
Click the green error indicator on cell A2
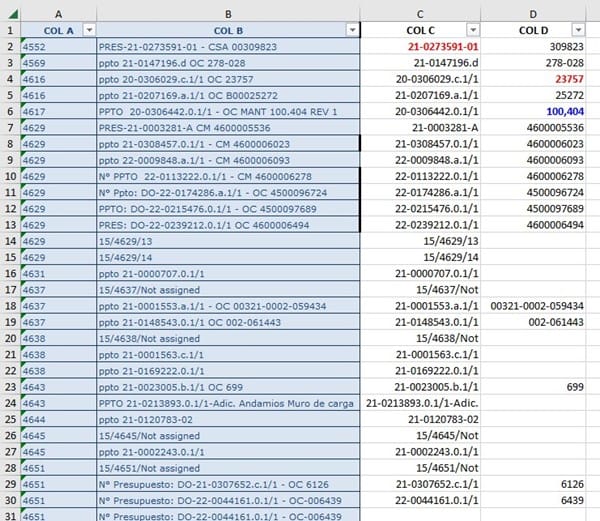click(x=23, y=41)
